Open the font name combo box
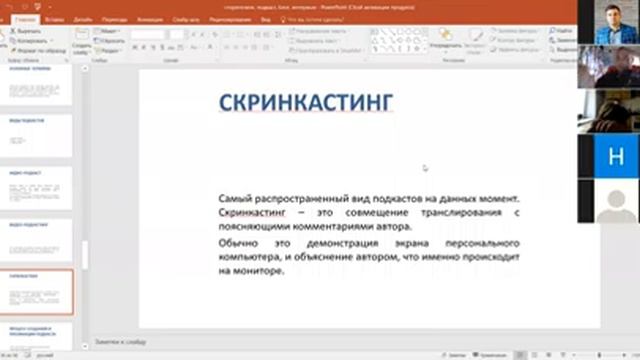640x360 pixels. point(149,36)
